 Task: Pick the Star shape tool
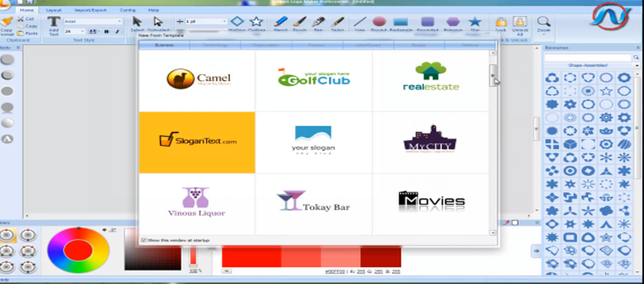(474, 22)
